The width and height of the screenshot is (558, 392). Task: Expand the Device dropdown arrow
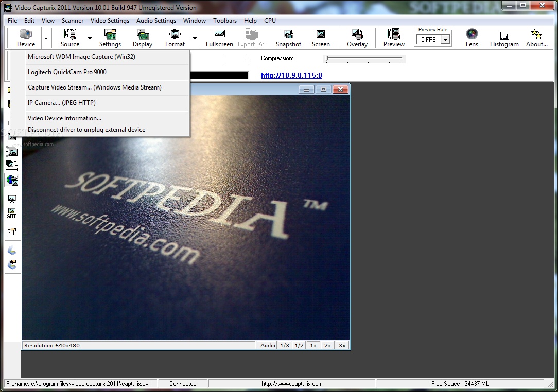46,38
